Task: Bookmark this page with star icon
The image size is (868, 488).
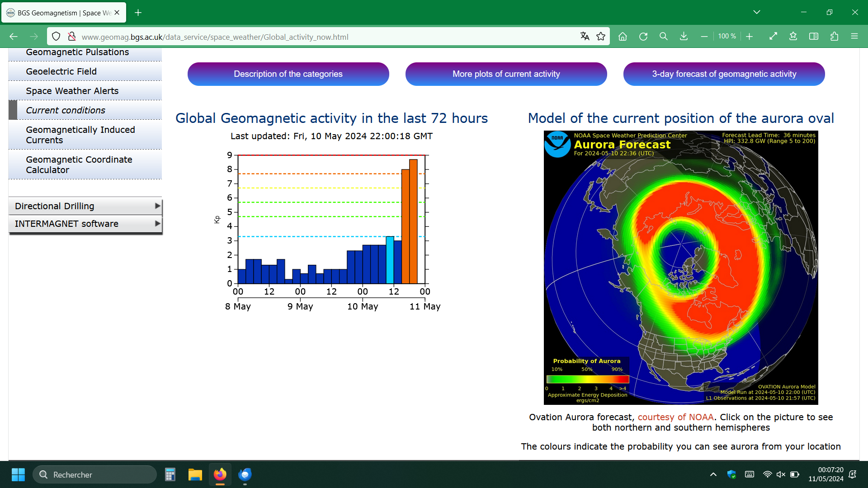Action: [x=601, y=37]
